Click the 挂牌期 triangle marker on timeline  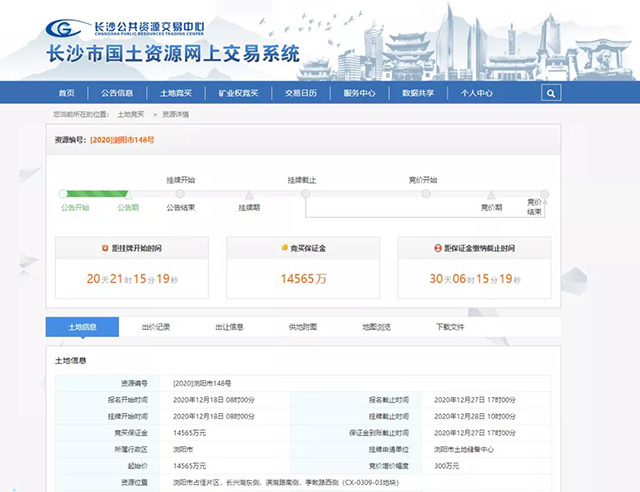[249, 195]
